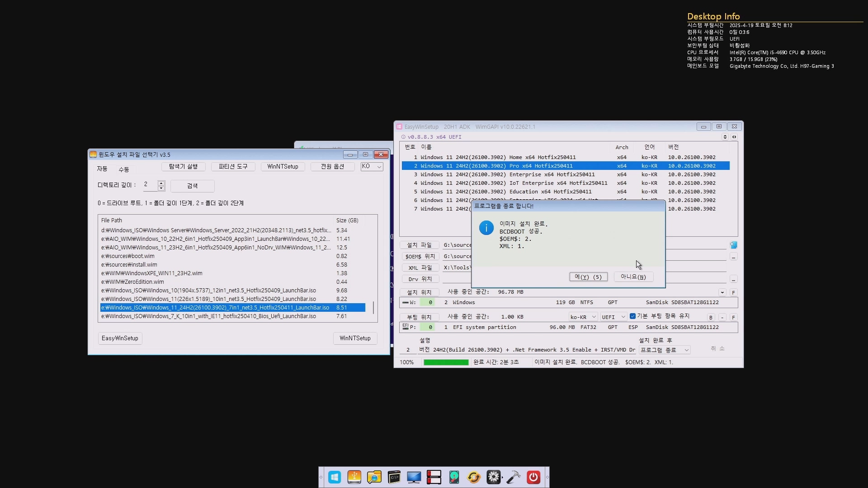Switch to the 수동 tab
868x488 pixels.
tap(124, 169)
